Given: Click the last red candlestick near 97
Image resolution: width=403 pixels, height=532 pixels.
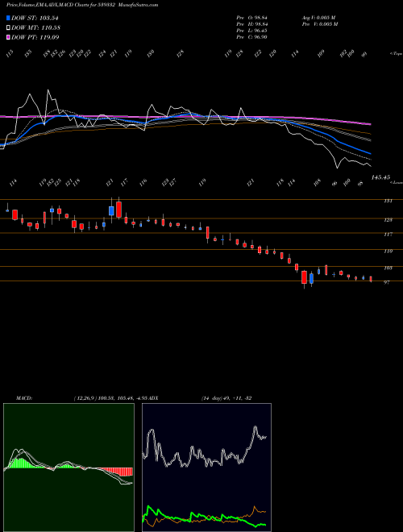Looking at the screenshot, I should pos(371,279).
